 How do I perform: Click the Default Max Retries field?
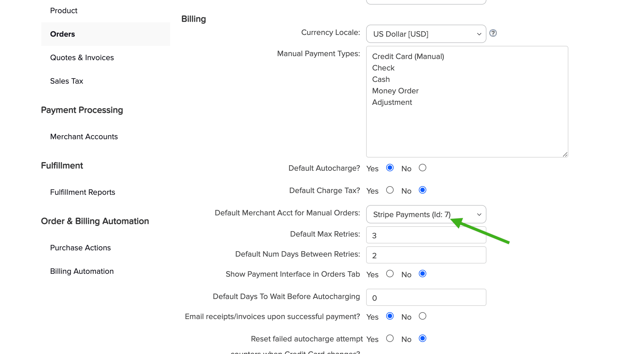click(x=426, y=235)
